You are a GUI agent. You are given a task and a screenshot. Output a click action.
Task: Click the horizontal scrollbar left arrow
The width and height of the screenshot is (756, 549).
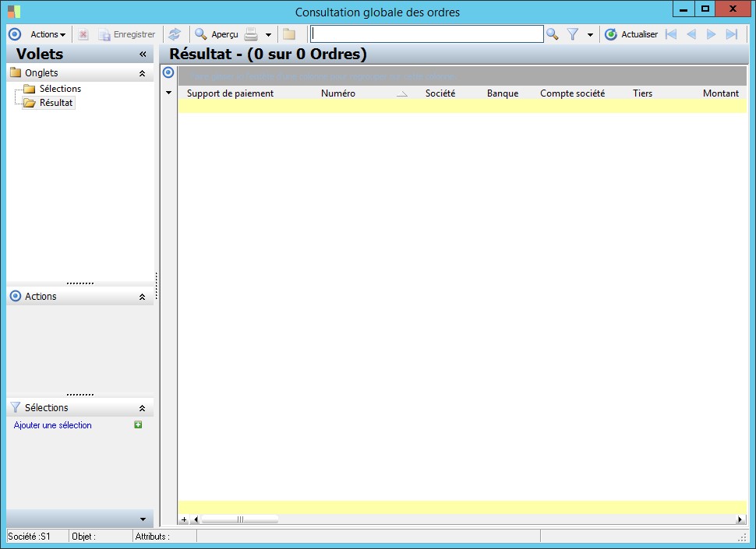pos(196,519)
